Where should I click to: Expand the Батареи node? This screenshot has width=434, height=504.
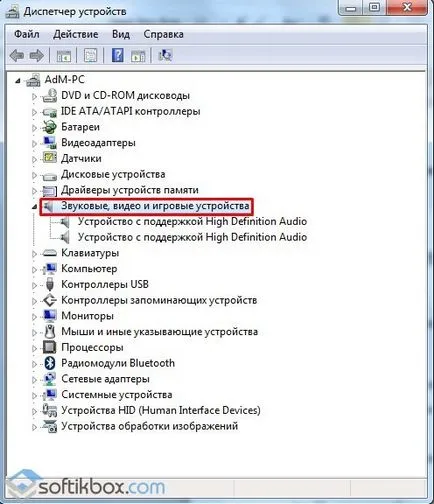coord(34,128)
